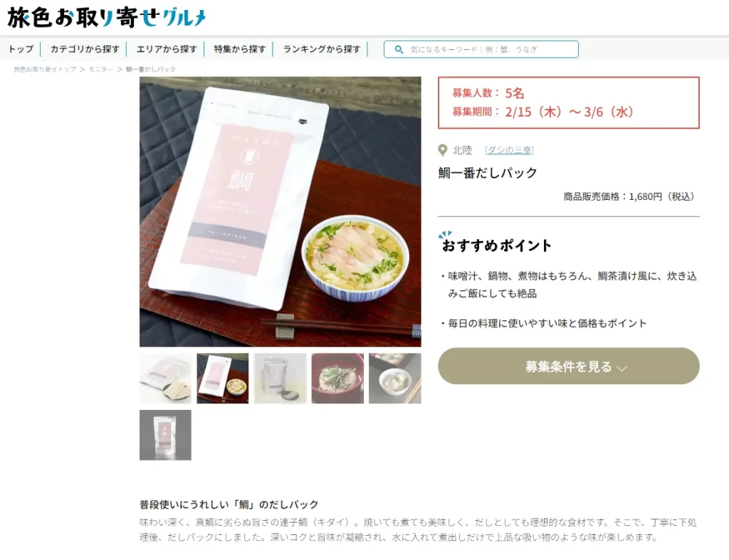Go to モニター breadcrumb link
Viewport: 729px width, 560px height.
(100, 69)
